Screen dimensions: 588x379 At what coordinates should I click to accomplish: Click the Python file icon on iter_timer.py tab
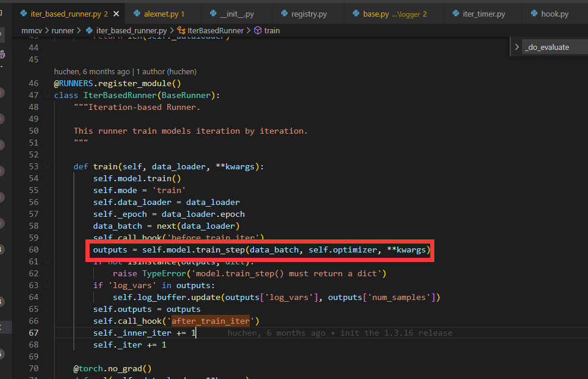456,14
